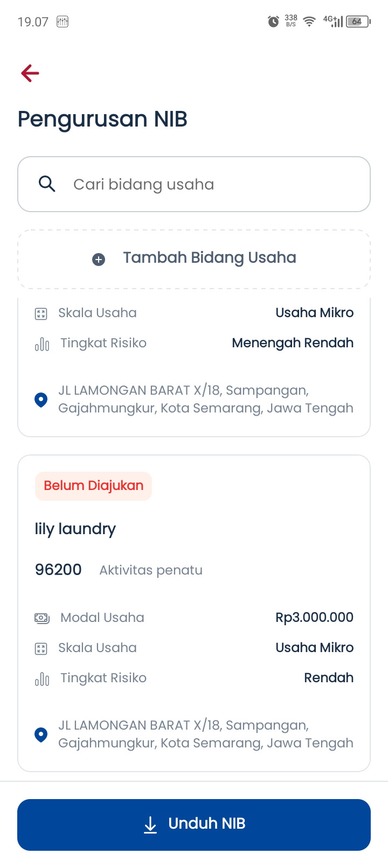This screenshot has height=868, width=388.
Task: Tap lily laundry's Tingkat Risiko bar icon
Action: pos(41,679)
